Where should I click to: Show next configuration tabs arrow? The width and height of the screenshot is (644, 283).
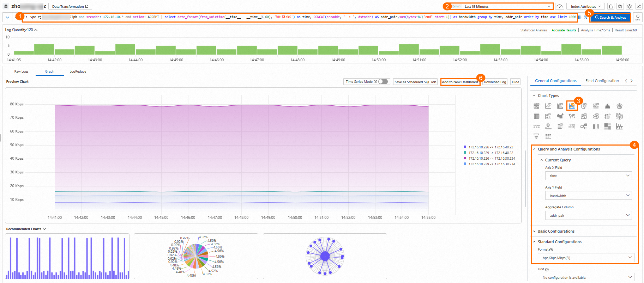pos(632,81)
